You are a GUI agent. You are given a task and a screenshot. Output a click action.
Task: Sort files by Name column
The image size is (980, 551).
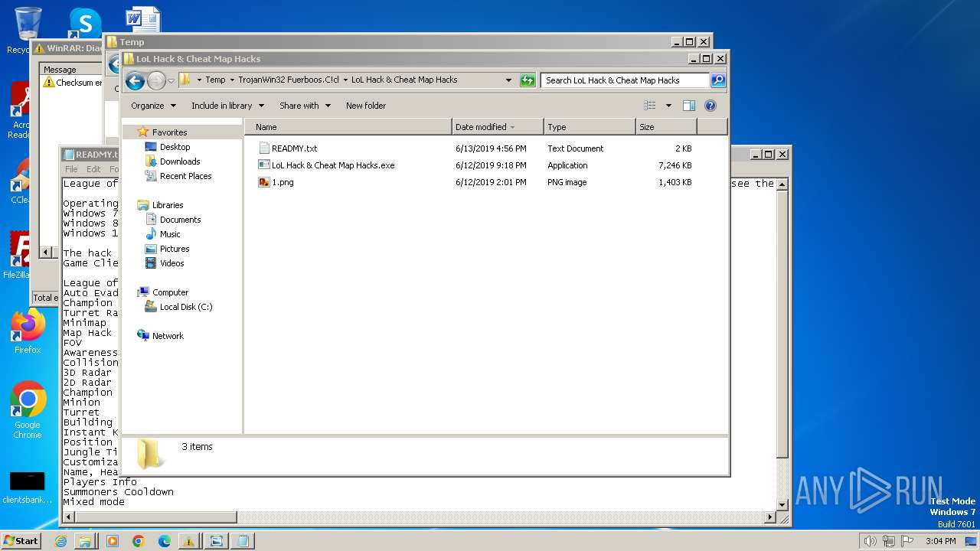tap(349, 127)
